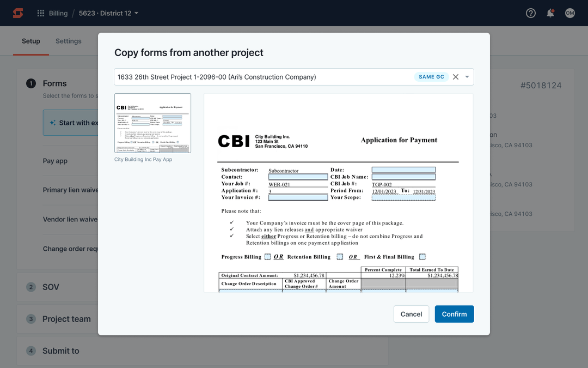
Task: Select the City Building Inc Pay App thumbnail
Action: pos(152,122)
